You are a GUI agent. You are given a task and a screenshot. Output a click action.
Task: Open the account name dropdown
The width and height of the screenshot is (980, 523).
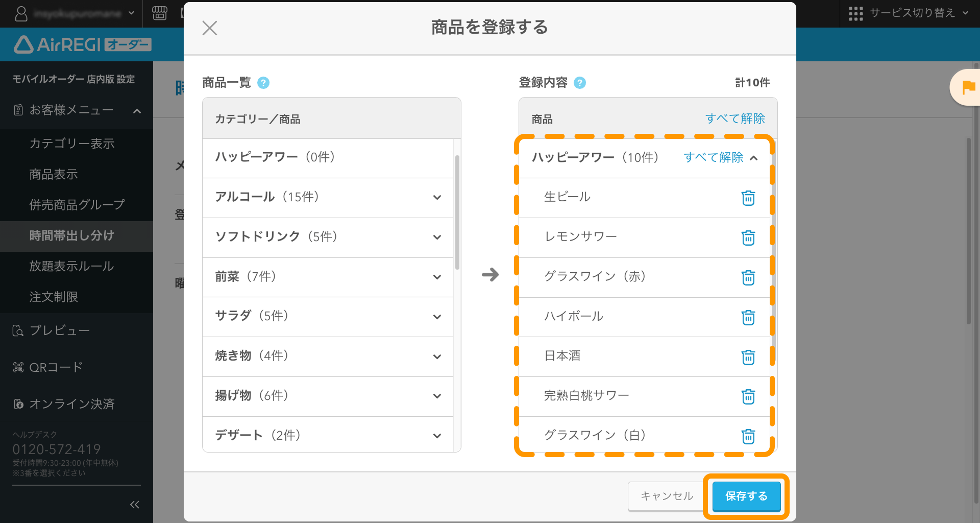point(131,13)
